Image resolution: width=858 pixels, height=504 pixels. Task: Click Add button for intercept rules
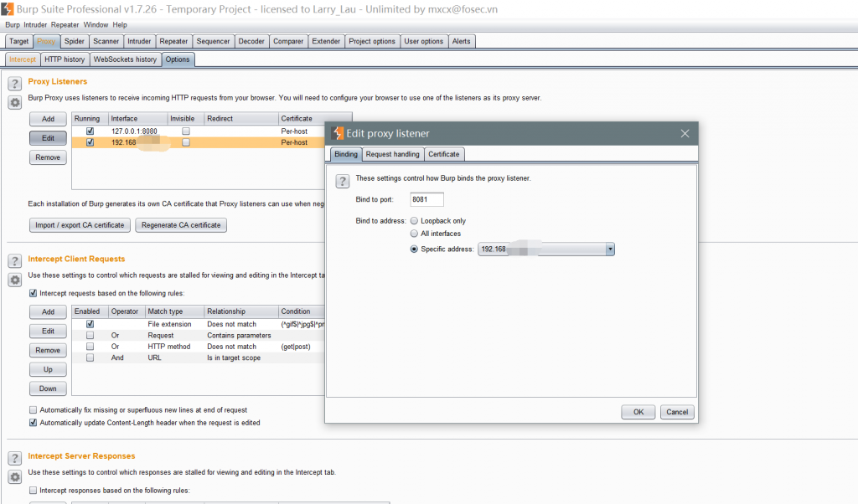pos(48,311)
